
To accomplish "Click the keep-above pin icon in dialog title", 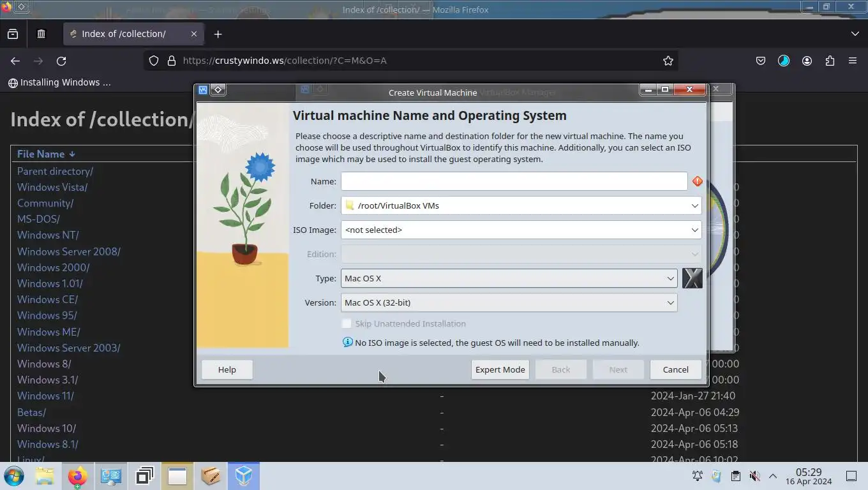I will pos(218,90).
